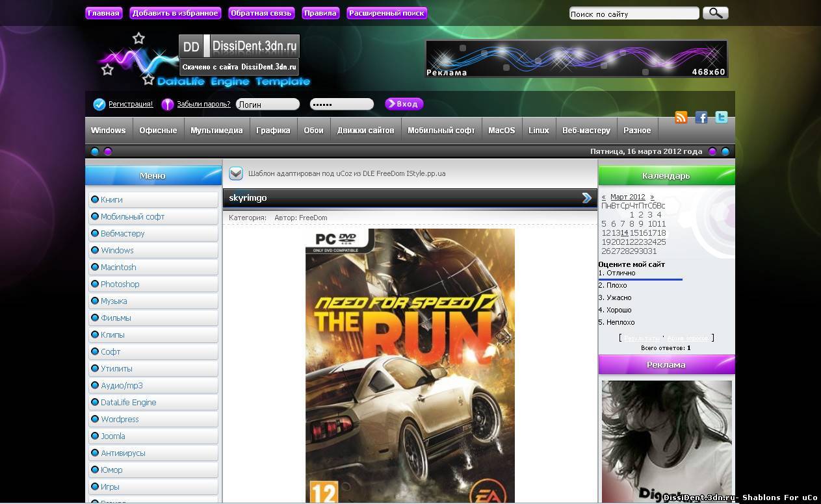Image resolution: width=821 pixels, height=504 pixels.
Task: Open the Linux category tab
Action: (x=539, y=131)
